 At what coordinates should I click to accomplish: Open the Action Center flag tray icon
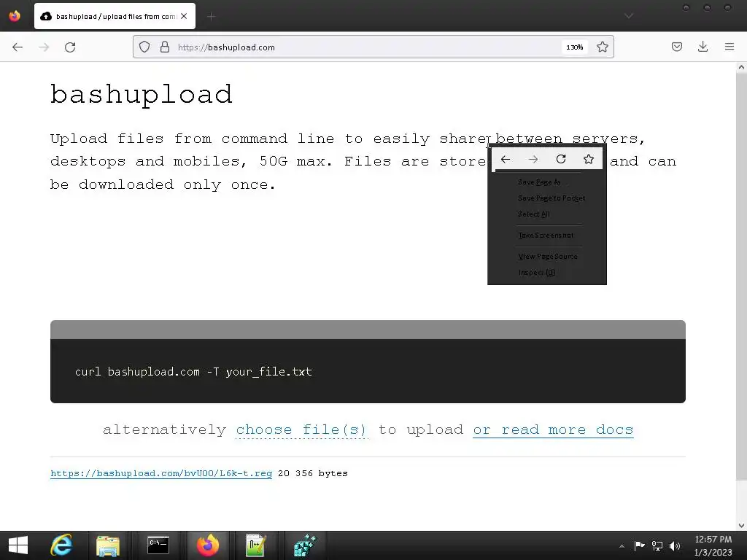(x=639, y=545)
